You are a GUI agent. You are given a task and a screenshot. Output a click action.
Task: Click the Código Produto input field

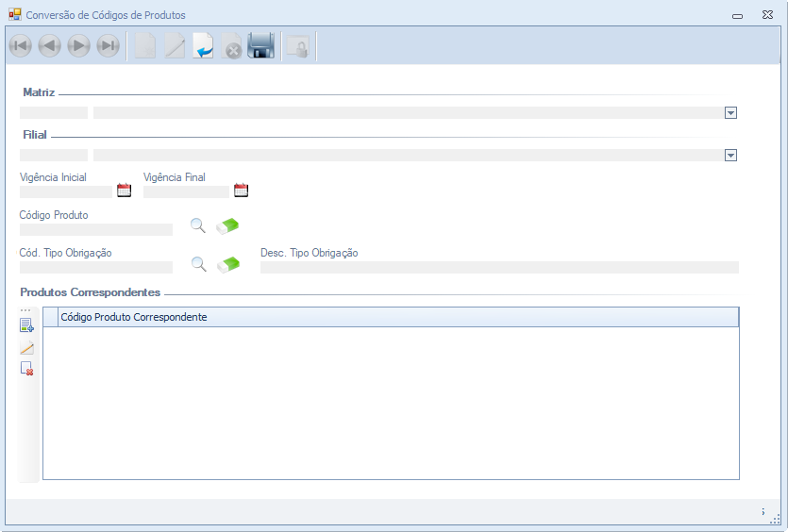click(96, 229)
